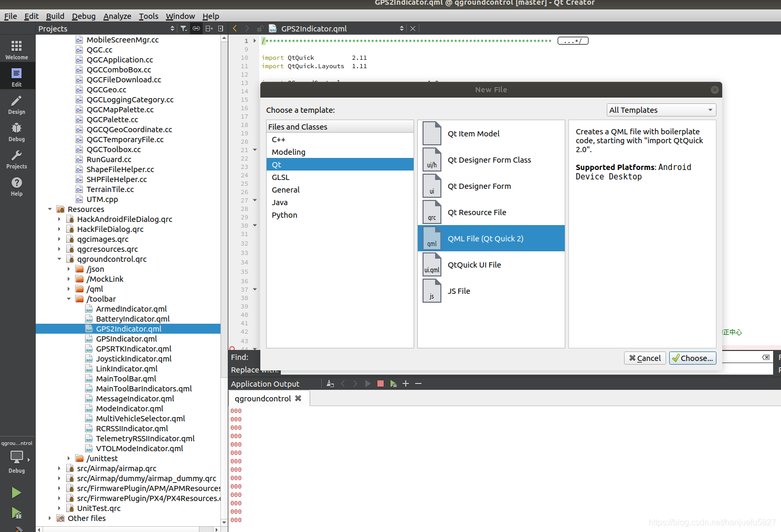Open the Debug menu
This screenshot has width=781, height=532.
(x=84, y=16)
